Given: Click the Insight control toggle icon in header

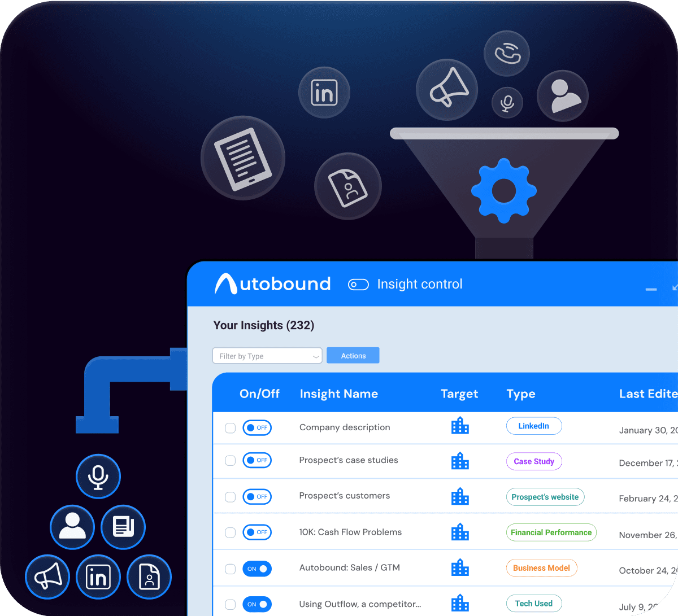Looking at the screenshot, I should (x=358, y=285).
